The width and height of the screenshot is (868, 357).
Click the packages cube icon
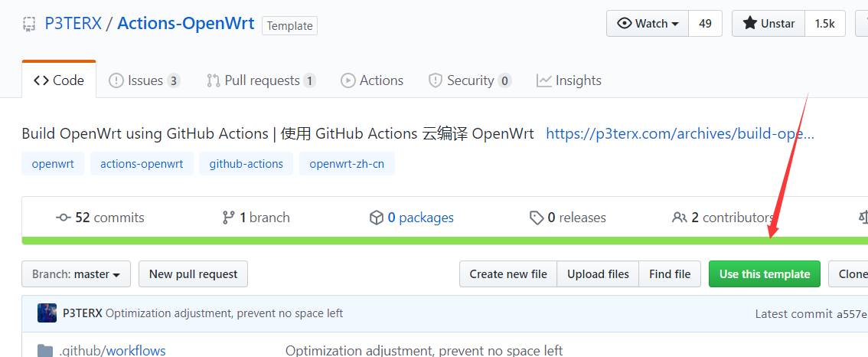pyautogui.click(x=377, y=218)
